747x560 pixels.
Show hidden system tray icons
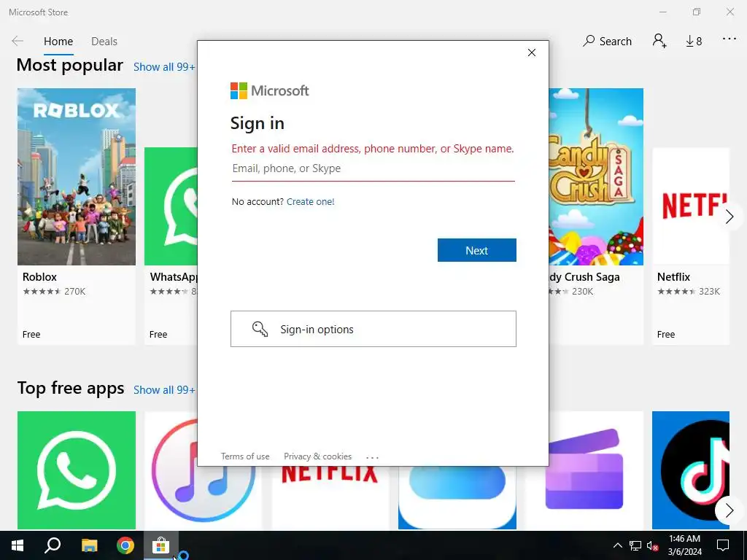coord(617,545)
